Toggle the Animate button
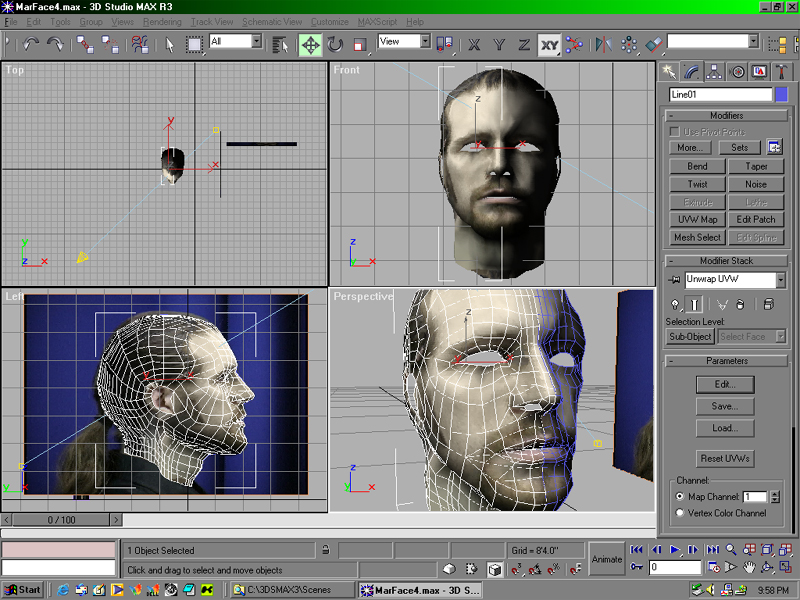This screenshot has width=800, height=600. (x=607, y=559)
